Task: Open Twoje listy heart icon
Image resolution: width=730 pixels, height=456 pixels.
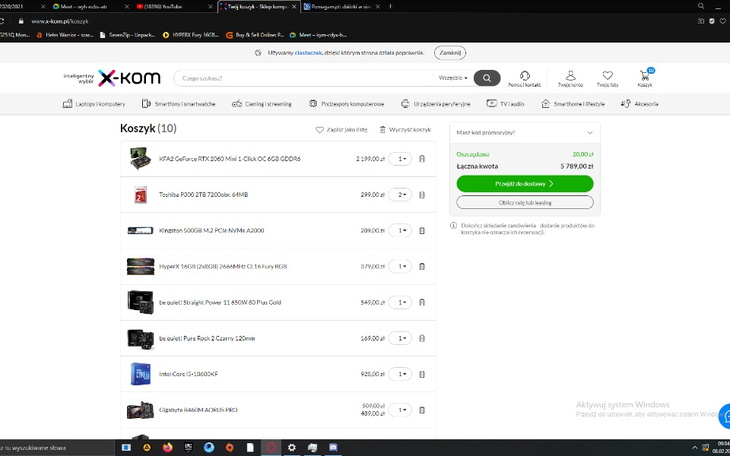Action: click(607, 76)
